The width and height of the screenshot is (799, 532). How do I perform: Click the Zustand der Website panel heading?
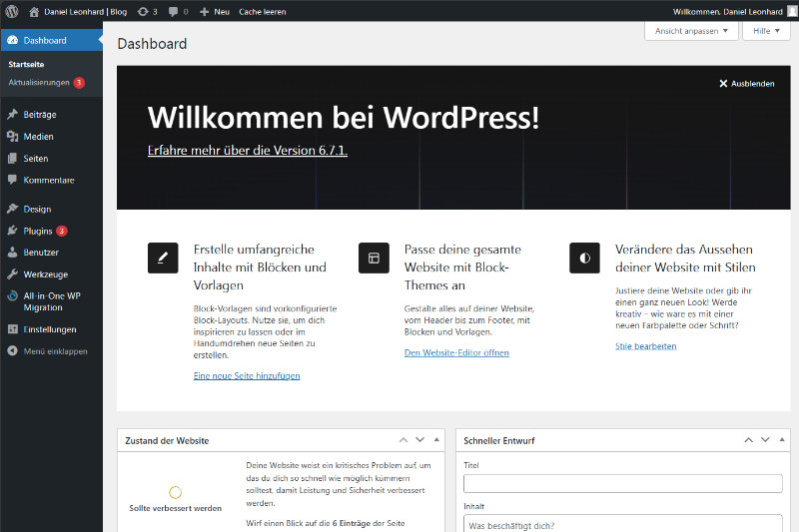coord(167,441)
